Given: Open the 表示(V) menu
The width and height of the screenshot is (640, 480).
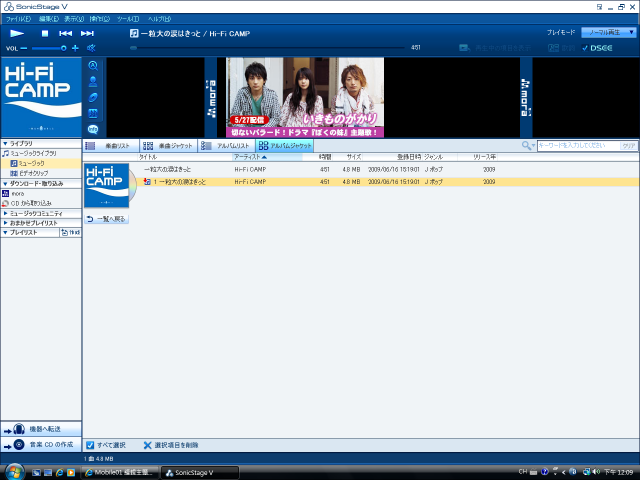Looking at the screenshot, I should coord(74,19).
